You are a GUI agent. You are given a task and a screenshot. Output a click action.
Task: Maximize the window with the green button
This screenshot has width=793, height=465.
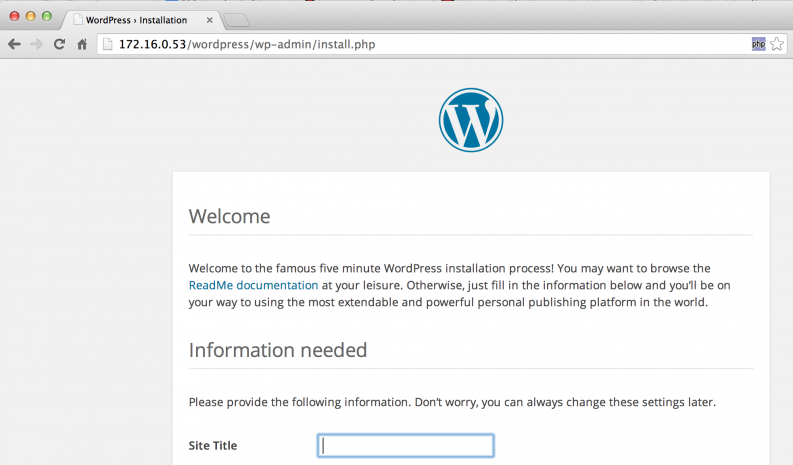click(x=47, y=16)
